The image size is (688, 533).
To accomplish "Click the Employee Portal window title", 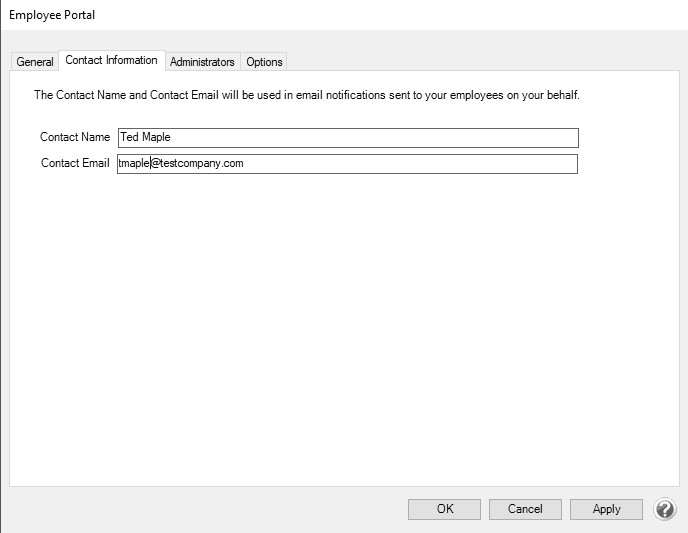I will (x=52, y=15).
